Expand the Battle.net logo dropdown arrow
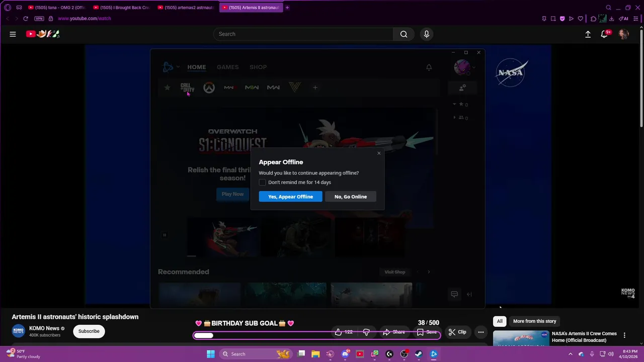The height and width of the screenshot is (362, 644). click(x=178, y=67)
